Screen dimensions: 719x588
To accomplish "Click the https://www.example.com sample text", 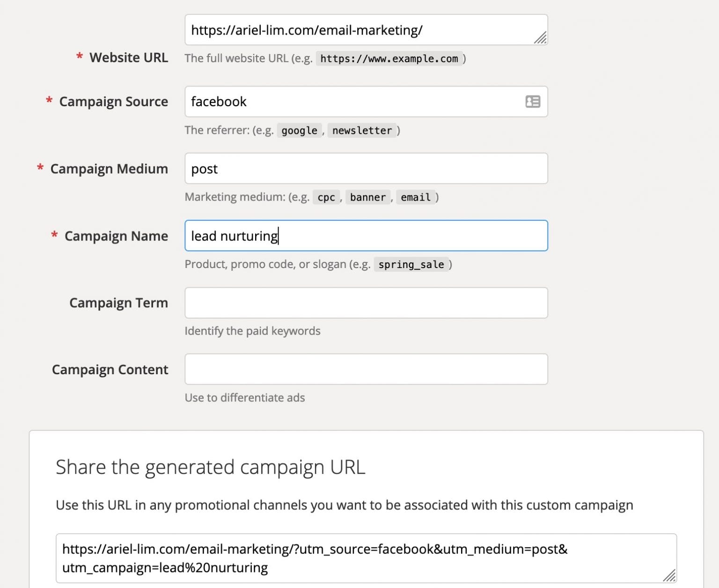I will pos(389,59).
